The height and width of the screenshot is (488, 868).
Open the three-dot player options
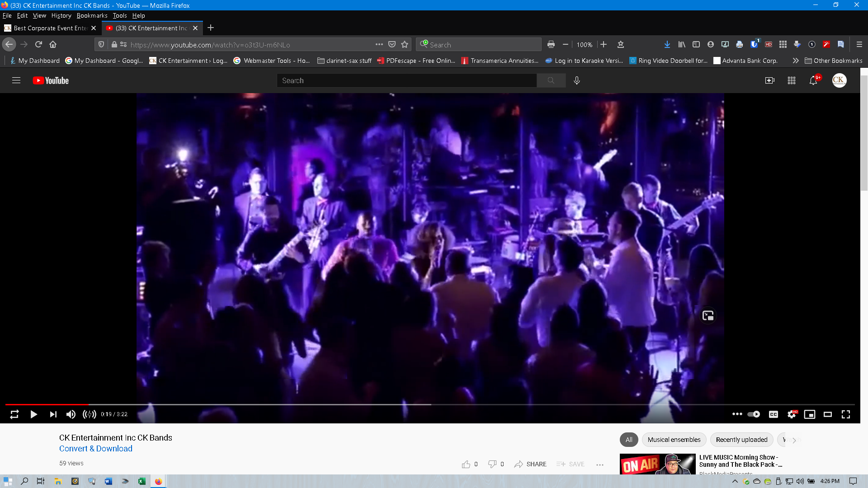coord(737,414)
